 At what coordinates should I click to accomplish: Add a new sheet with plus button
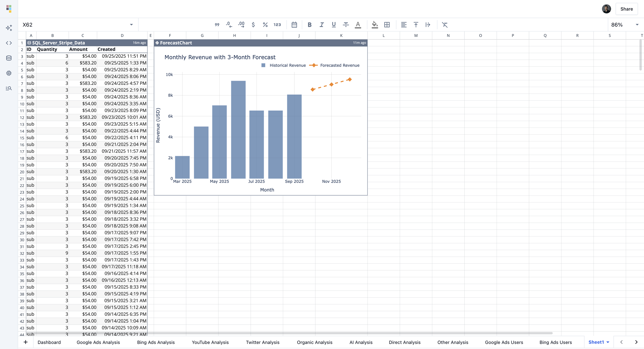point(25,342)
